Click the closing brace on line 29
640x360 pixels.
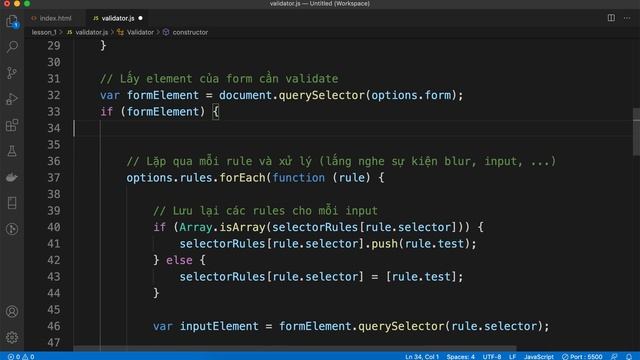[103, 45]
